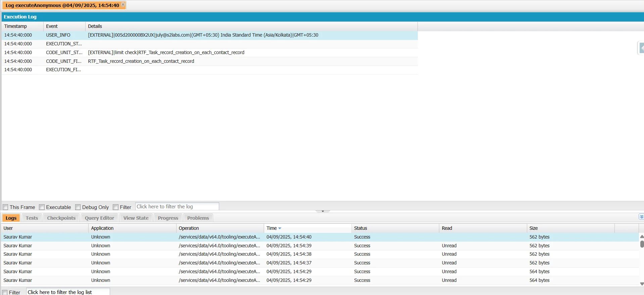644x295 pixels.
Task: Select the USER_INFO event row
Action: [209, 35]
